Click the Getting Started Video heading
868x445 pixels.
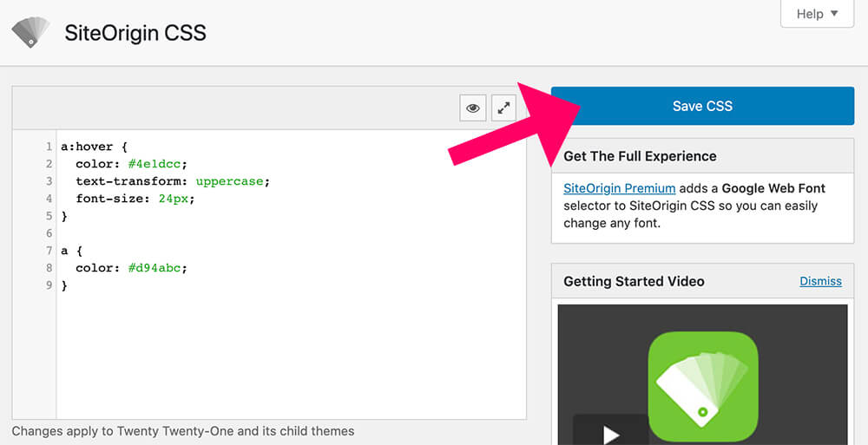[634, 281]
